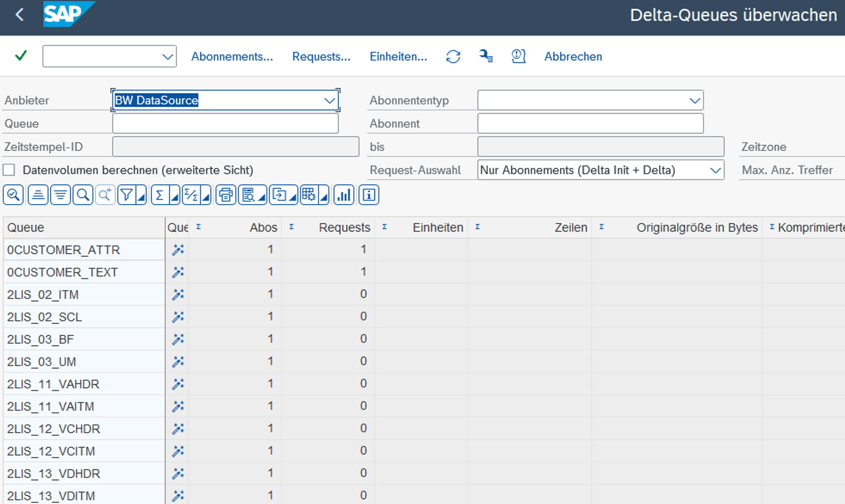
Task: Click the Change Layout grid icon
Action: point(309,195)
